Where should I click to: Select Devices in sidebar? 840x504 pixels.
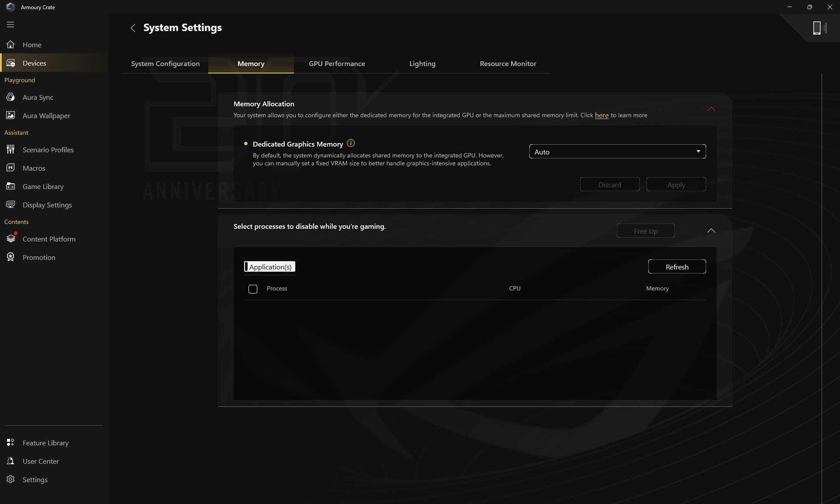point(54,63)
